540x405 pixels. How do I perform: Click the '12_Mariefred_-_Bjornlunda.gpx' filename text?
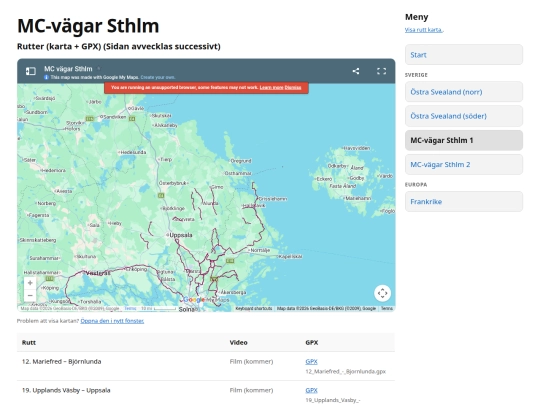pyautogui.click(x=345, y=371)
